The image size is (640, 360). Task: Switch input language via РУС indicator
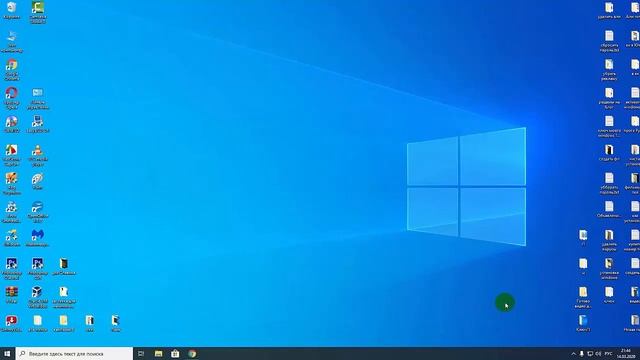[x=609, y=353]
